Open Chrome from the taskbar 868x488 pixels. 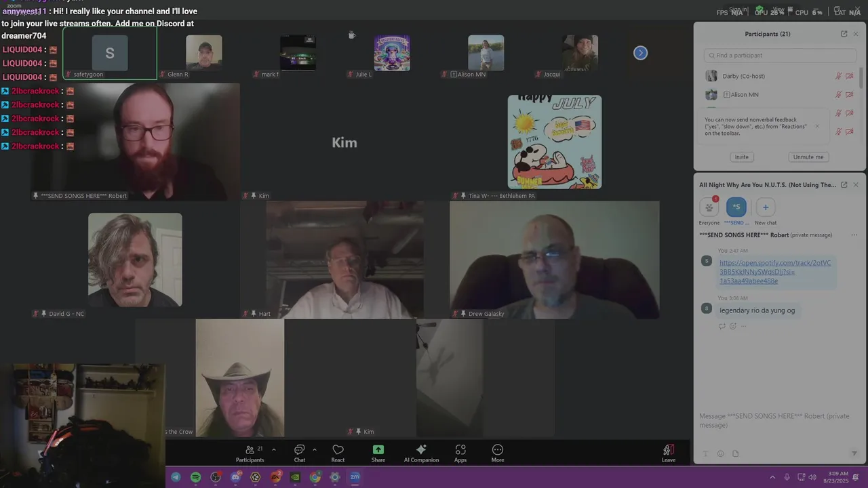coord(315,477)
